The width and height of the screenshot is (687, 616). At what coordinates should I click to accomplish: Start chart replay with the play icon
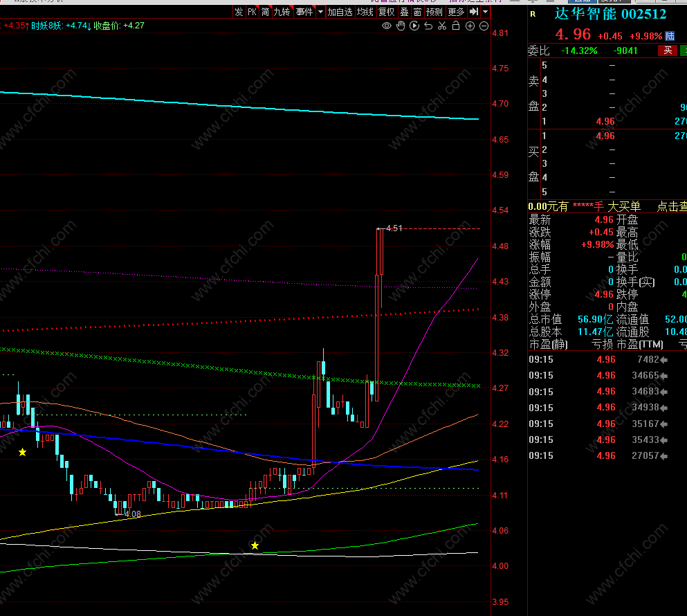[414, 26]
